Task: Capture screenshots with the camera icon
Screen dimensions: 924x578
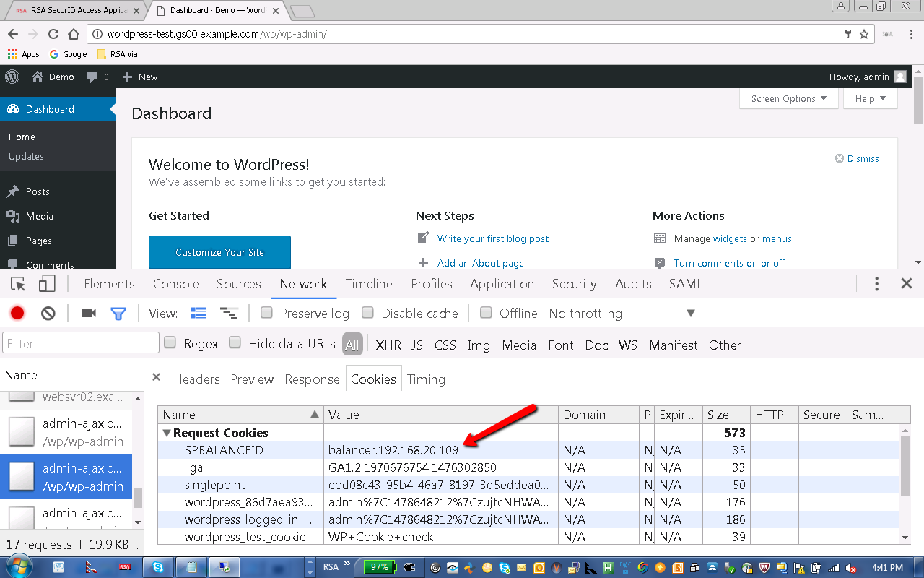Action: click(87, 313)
